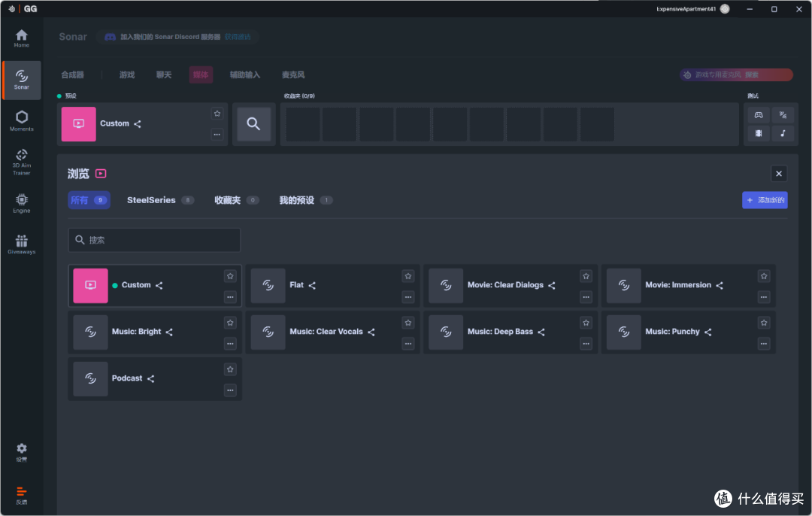Open the Sonar Discord invite link
This screenshot has width=812, height=516.
coord(238,37)
